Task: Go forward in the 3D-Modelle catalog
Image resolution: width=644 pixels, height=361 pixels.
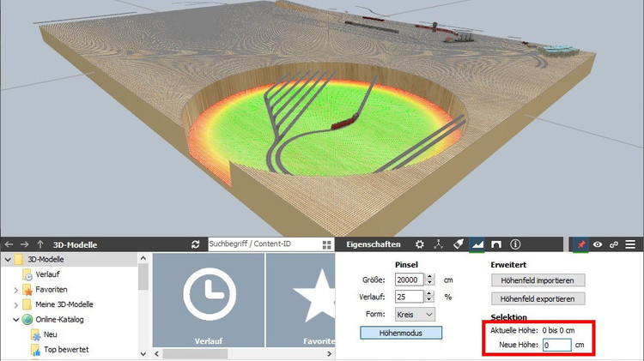Action: pyautogui.click(x=24, y=244)
